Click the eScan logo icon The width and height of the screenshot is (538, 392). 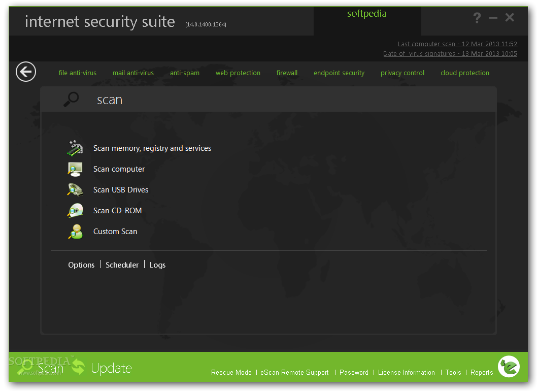click(x=509, y=366)
